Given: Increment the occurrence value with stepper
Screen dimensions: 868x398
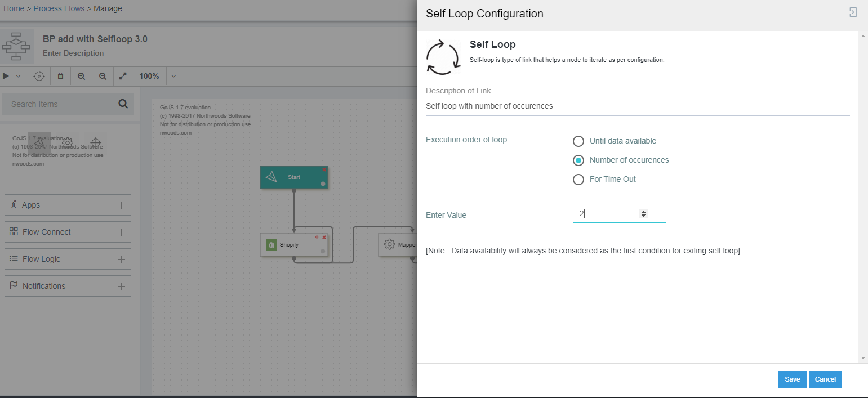Looking at the screenshot, I should (643, 211).
